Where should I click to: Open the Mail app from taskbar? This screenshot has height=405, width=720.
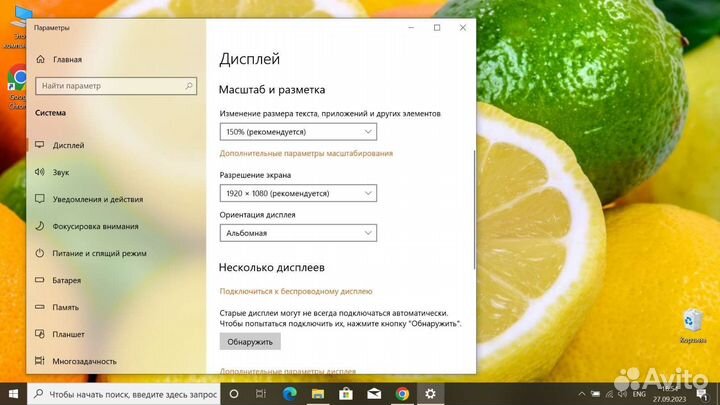[x=374, y=394]
